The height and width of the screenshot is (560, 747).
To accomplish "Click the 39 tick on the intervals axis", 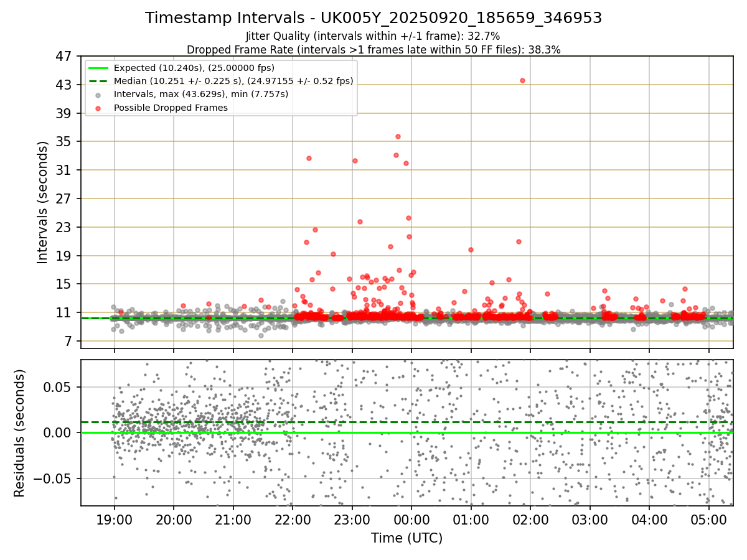I will click(x=64, y=113).
